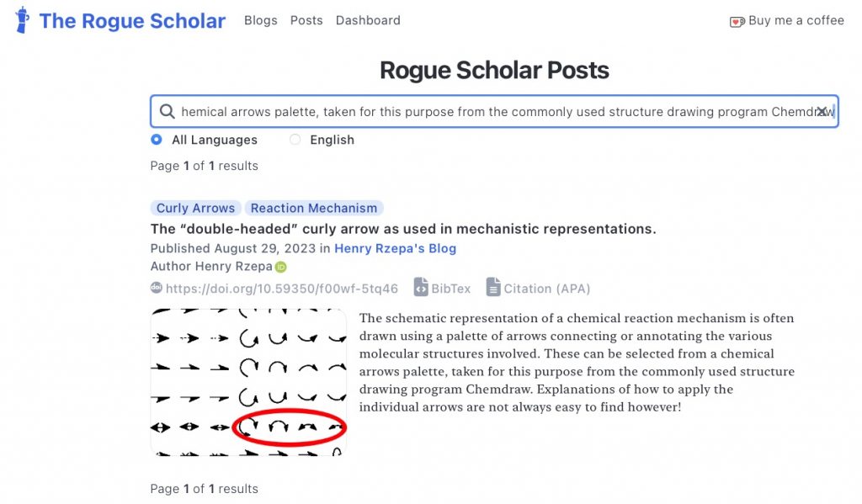Viewport: 862px width, 504px height.
Task: Click the Reaction Mechanism tag
Action: click(x=314, y=208)
